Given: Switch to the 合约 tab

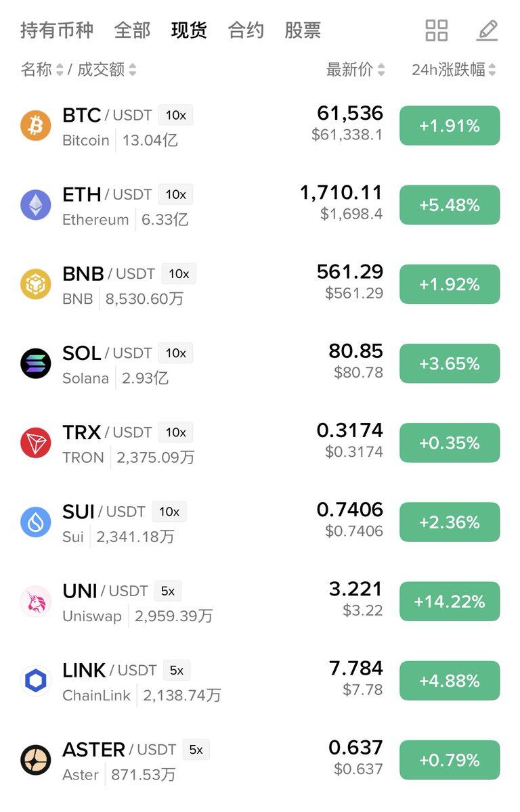Looking at the screenshot, I should click(x=246, y=30).
